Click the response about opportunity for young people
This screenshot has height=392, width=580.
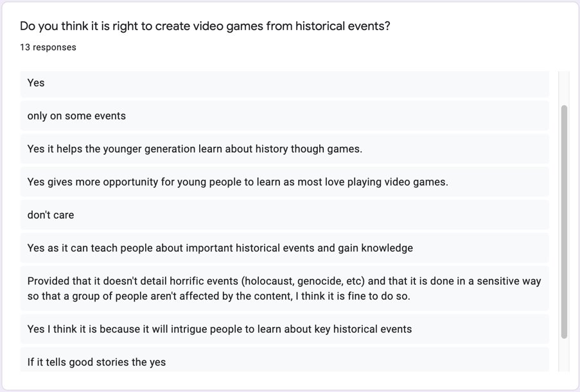[285, 182]
